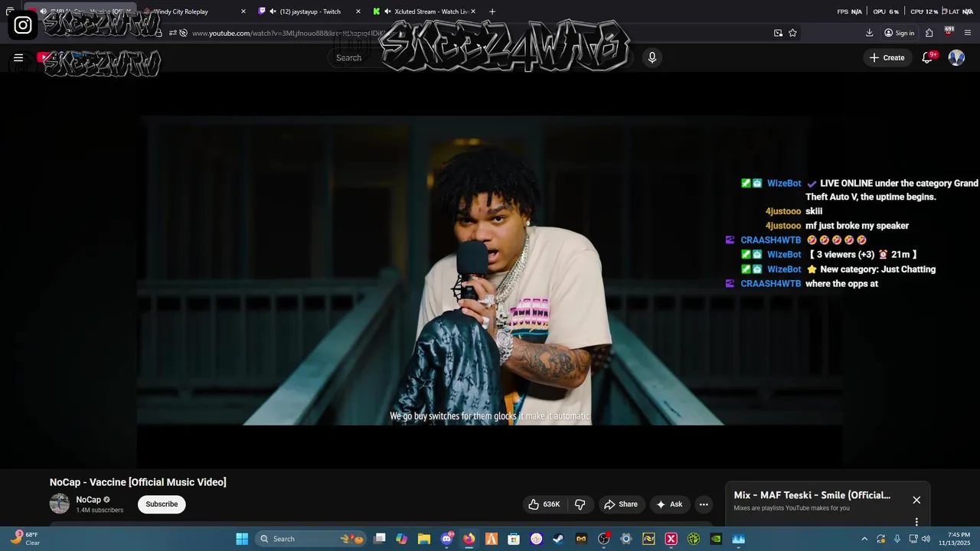The width and height of the screenshot is (980, 551).
Task: Open OBS Studio from the taskbar
Action: click(x=603, y=539)
